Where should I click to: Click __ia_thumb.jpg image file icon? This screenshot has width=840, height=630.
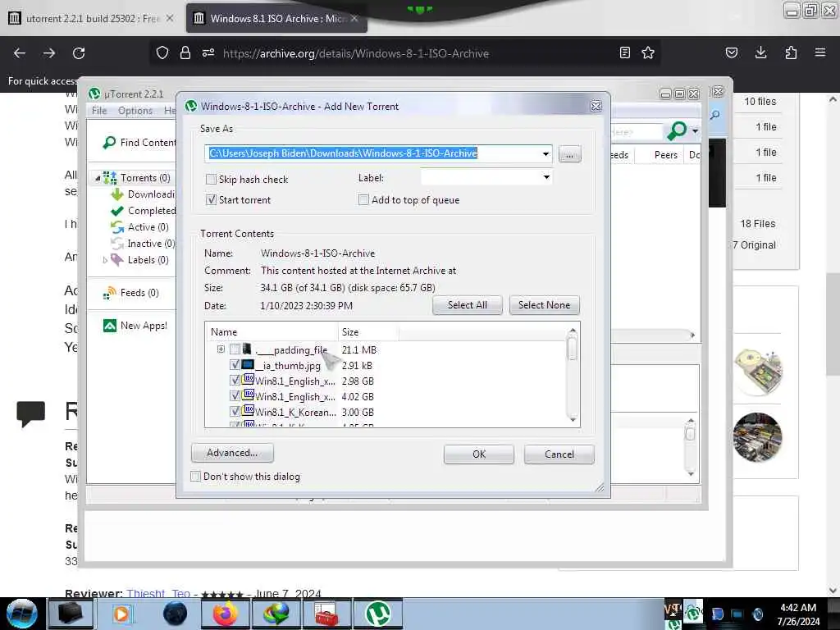248,365
